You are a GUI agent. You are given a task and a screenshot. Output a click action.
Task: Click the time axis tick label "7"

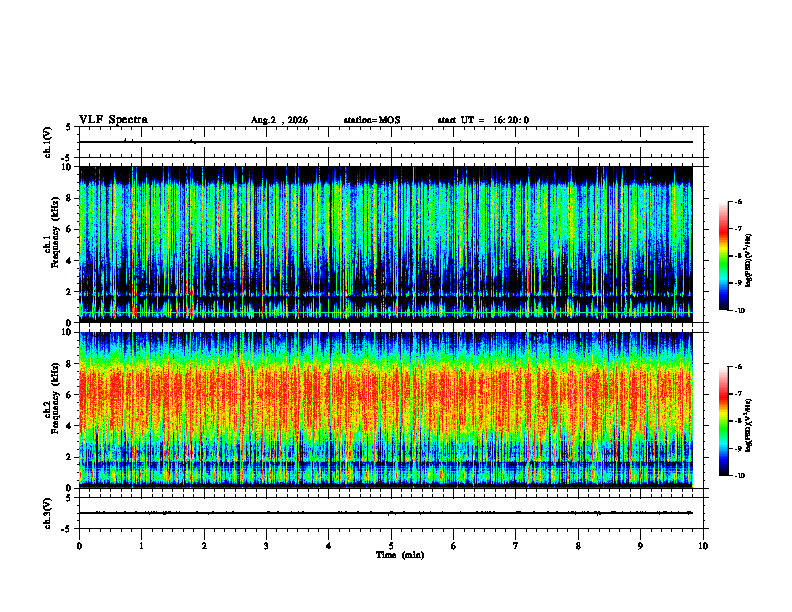tap(516, 546)
